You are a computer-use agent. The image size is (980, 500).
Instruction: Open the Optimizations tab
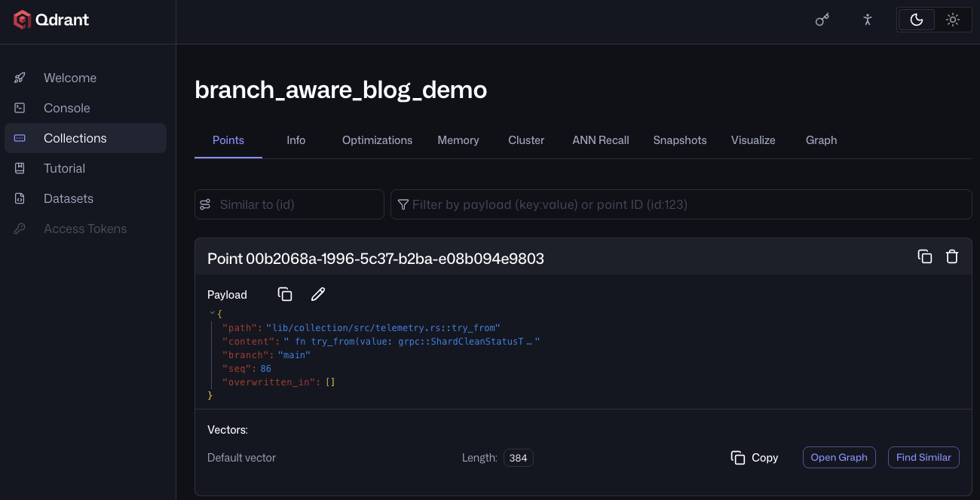pyautogui.click(x=377, y=140)
